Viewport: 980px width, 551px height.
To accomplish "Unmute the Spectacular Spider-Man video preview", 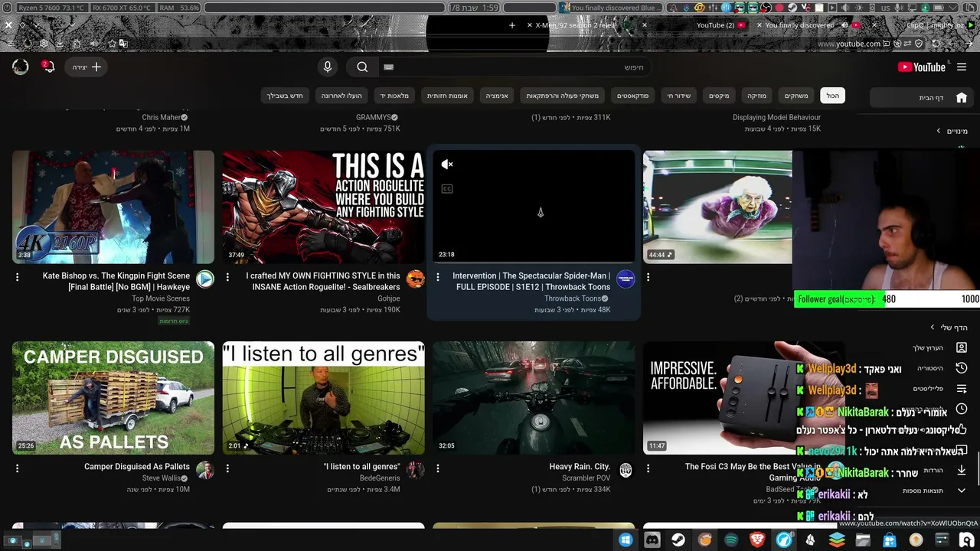I will click(447, 164).
